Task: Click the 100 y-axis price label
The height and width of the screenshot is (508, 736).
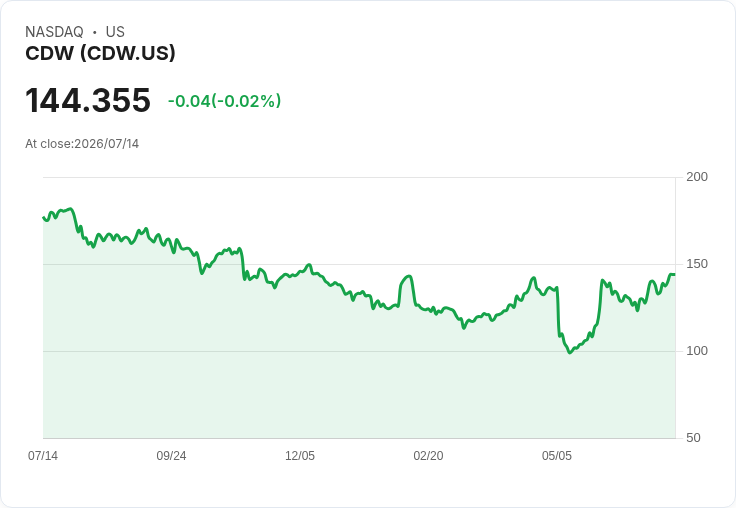Action: 697,351
